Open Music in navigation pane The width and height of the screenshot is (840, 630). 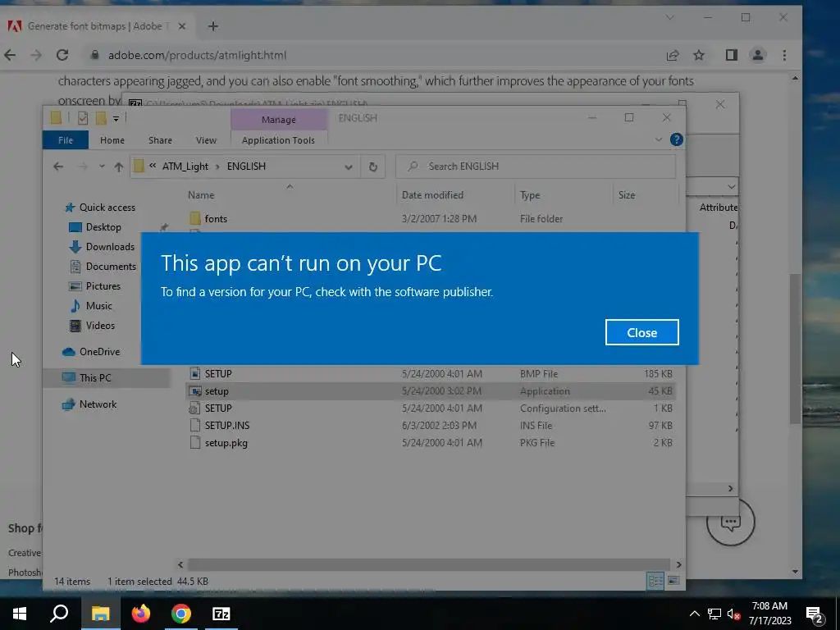coord(98,306)
